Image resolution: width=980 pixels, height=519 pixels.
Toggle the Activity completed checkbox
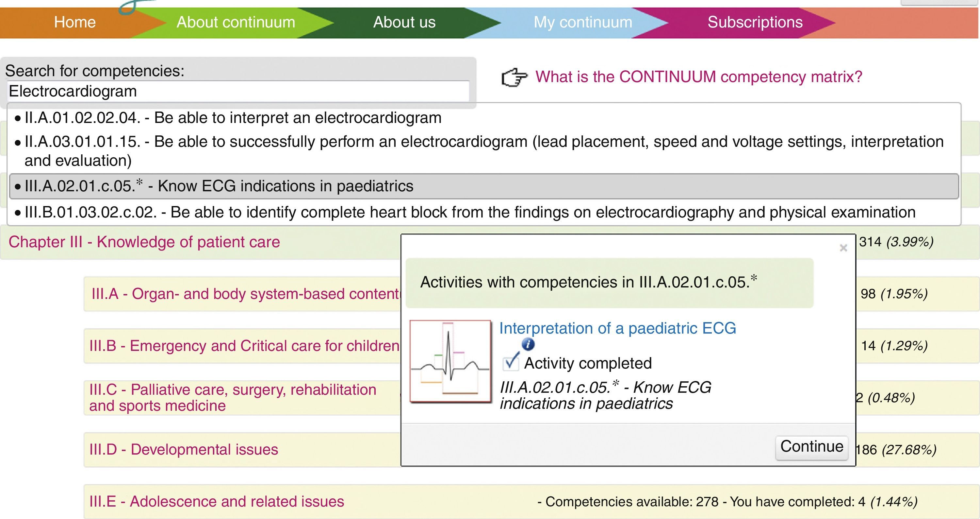coord(511,363)
